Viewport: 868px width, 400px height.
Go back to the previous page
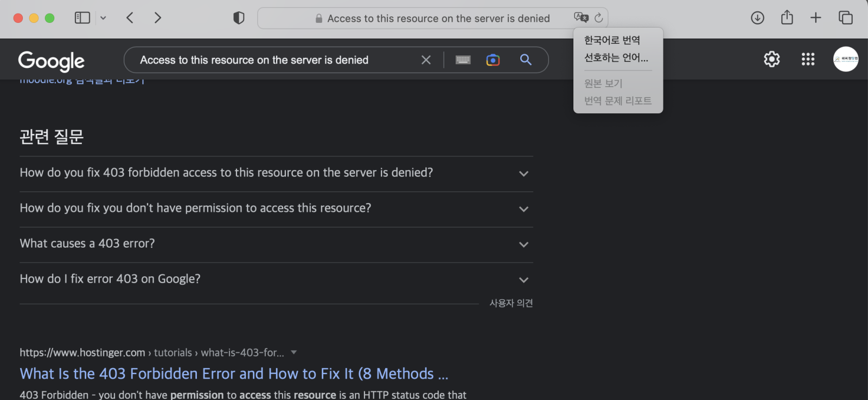[130, 18]
